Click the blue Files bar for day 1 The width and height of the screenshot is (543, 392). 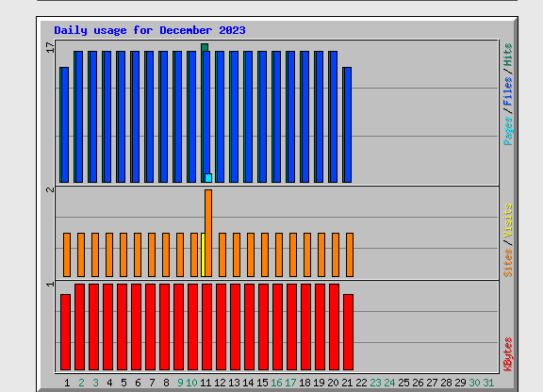point(65,124)
